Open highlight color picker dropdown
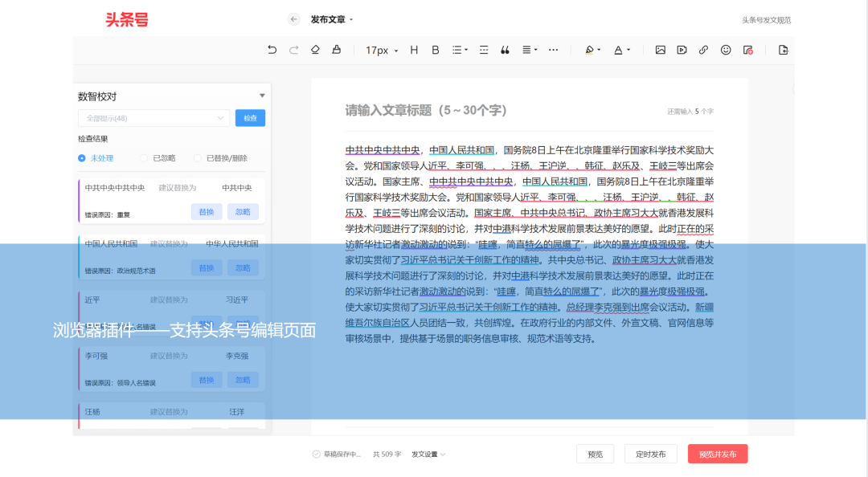868x477 pixels. coord(592,50)
